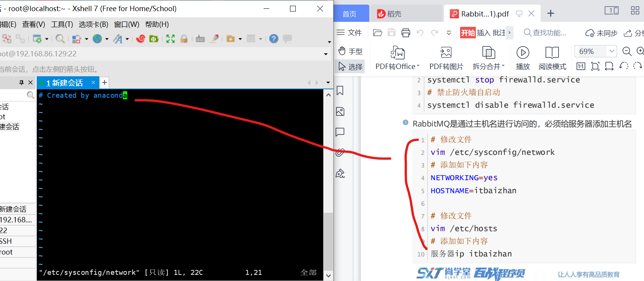Image resolution: width=644 pixels, height=281 pixels.
Task: Expand session properties icon dropdown arrow
Action: pos(47,39)
